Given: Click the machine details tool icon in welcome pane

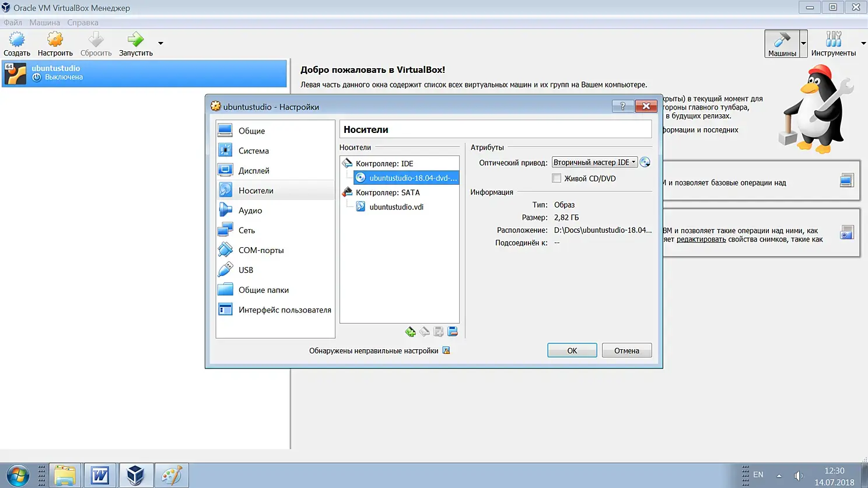Looking at the screenshot, I should click(847, 181).
